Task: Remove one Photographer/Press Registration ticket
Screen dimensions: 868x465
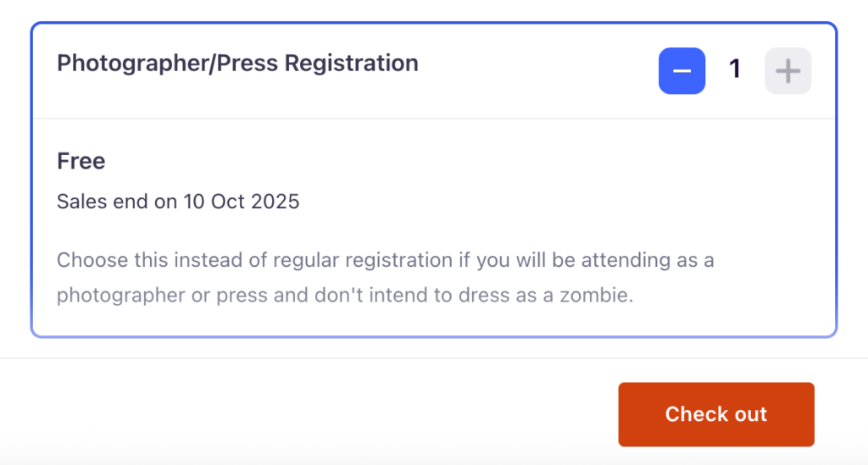Action: click(682, 71)
